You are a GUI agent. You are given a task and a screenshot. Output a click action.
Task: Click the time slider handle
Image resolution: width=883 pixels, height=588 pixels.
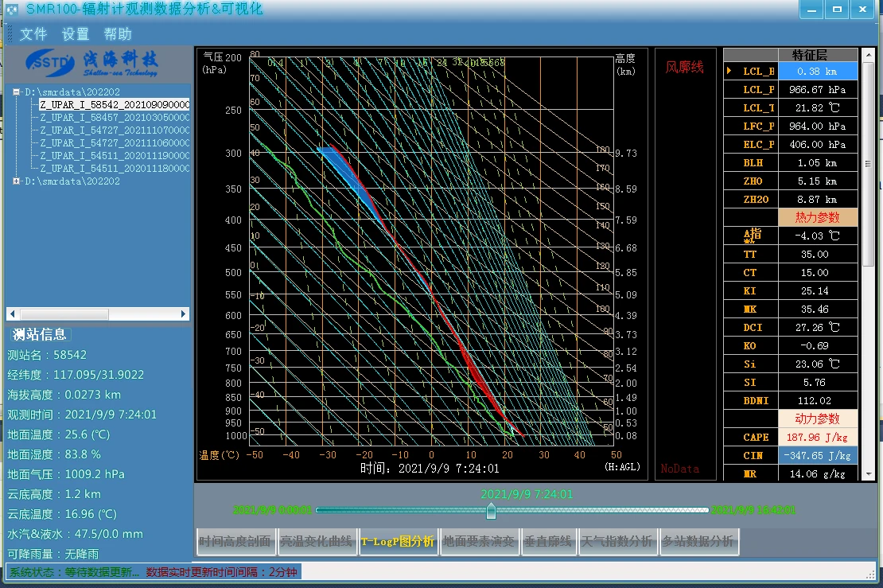(x=491, y=511)
